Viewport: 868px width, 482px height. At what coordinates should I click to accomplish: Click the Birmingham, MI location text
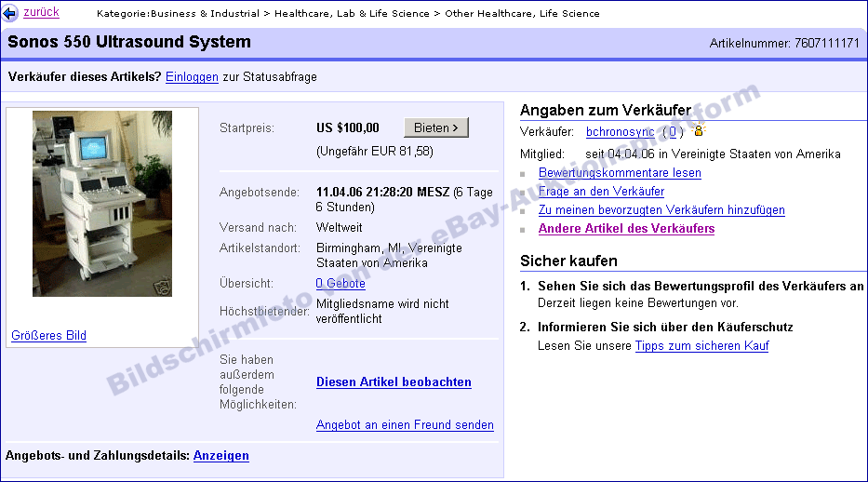(x=389, y=255)
